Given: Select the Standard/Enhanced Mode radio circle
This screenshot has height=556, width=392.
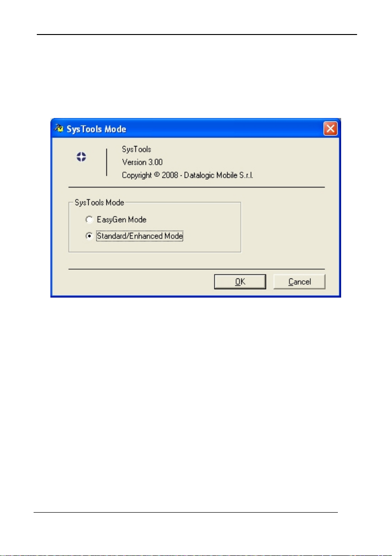Looking at the screenshot, I should pyautogui.click(x=89, y=236).
